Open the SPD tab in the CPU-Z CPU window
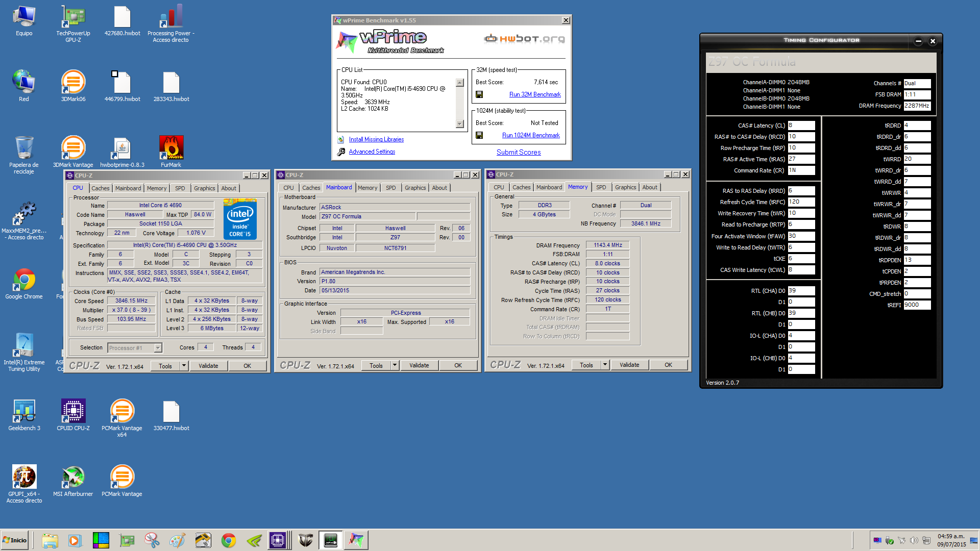 tap(180, 188)
